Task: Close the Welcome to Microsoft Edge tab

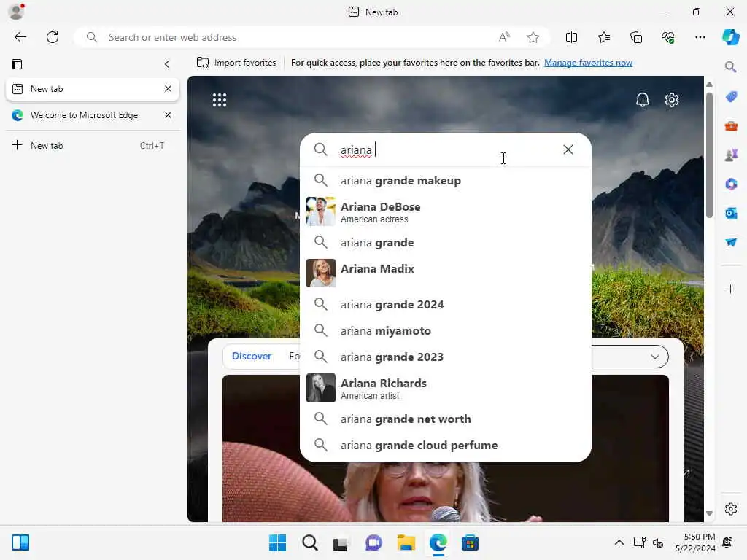Action: point(168,114)
